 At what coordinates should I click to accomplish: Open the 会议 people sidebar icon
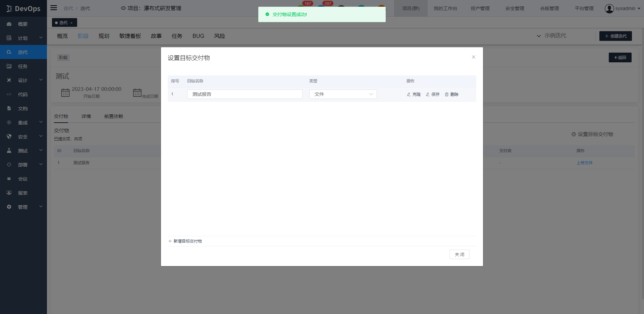point(9,179)
